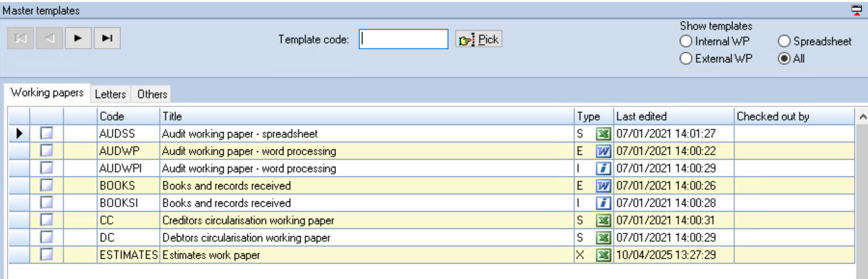Screen dimensions: 868x279
Task: Click Word icon in AUDWP row
Action: click(x=603, y=151)
